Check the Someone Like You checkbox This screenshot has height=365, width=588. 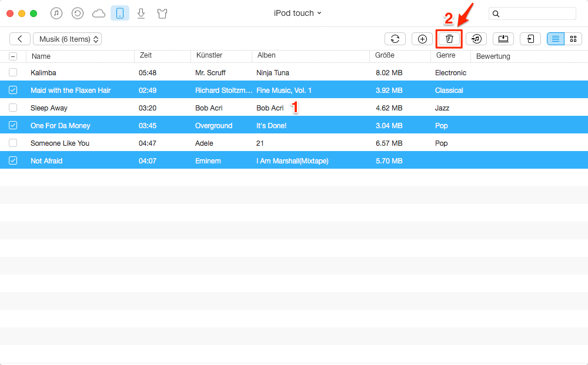coord(13,143)
